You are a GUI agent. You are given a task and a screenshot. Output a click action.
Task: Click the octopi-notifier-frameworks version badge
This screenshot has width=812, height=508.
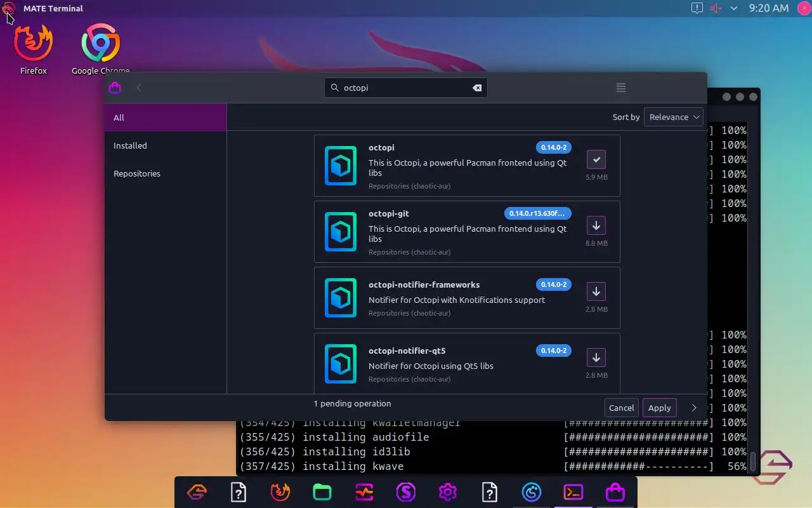[x=554, y=284]
